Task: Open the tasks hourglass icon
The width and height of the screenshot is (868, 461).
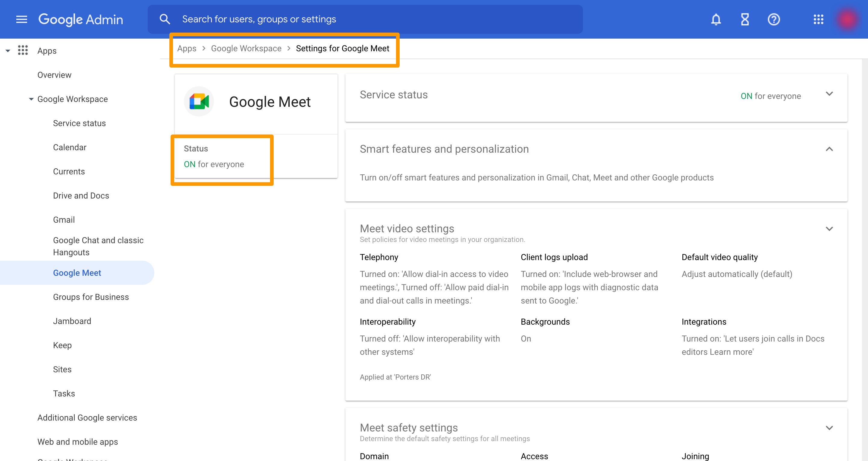Action: coord(745,19)
